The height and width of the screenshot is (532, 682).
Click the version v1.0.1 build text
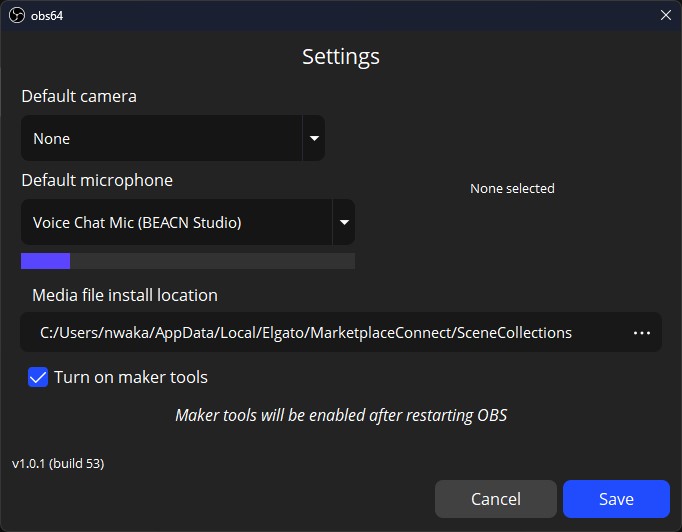58,463
